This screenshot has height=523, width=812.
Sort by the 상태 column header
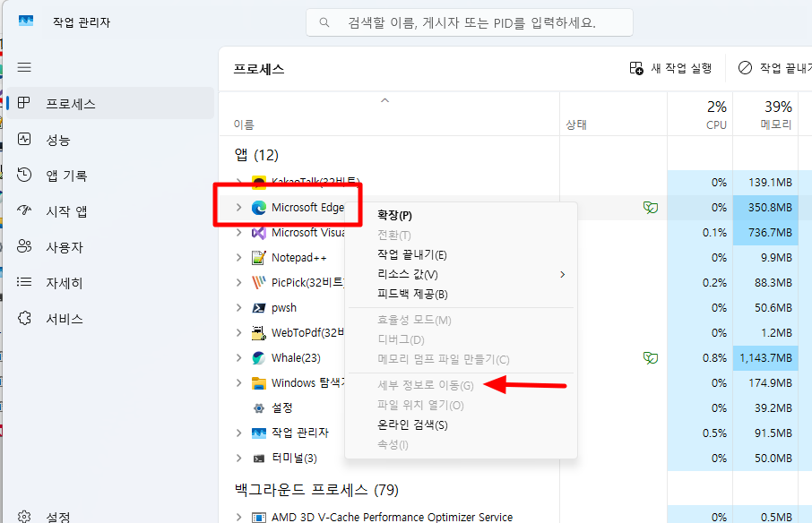click(x=614, y=115)
